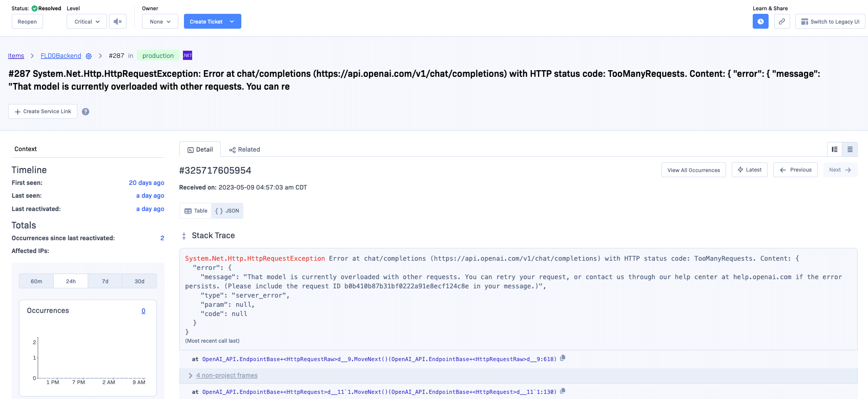Collapse stack trace section icon

[184, 236]
